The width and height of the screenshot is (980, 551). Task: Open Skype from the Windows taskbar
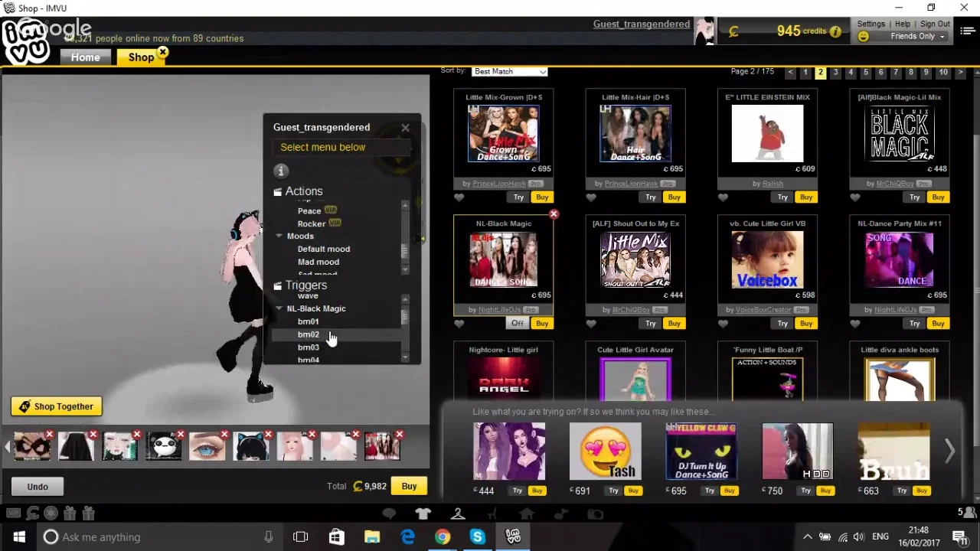478,537
